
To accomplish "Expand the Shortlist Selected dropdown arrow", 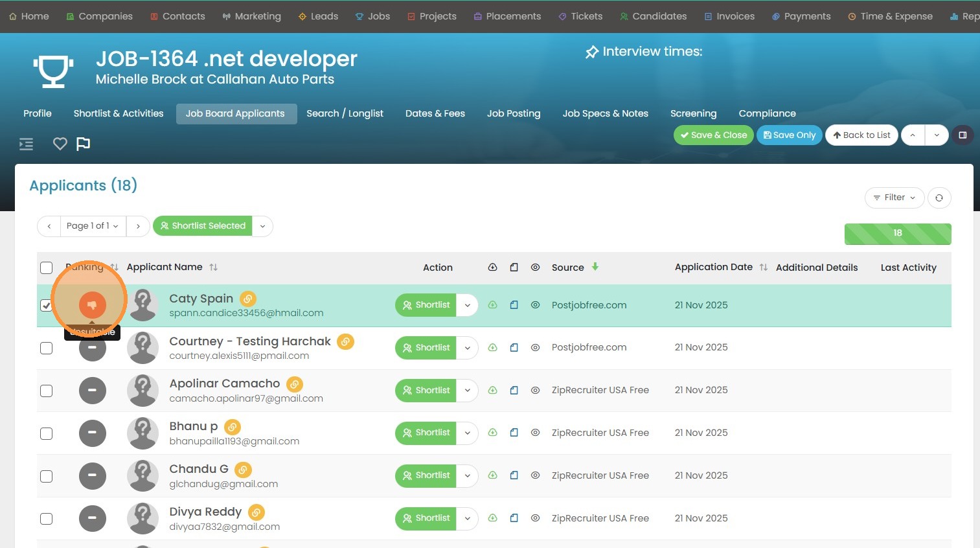I will click(262, 226).
